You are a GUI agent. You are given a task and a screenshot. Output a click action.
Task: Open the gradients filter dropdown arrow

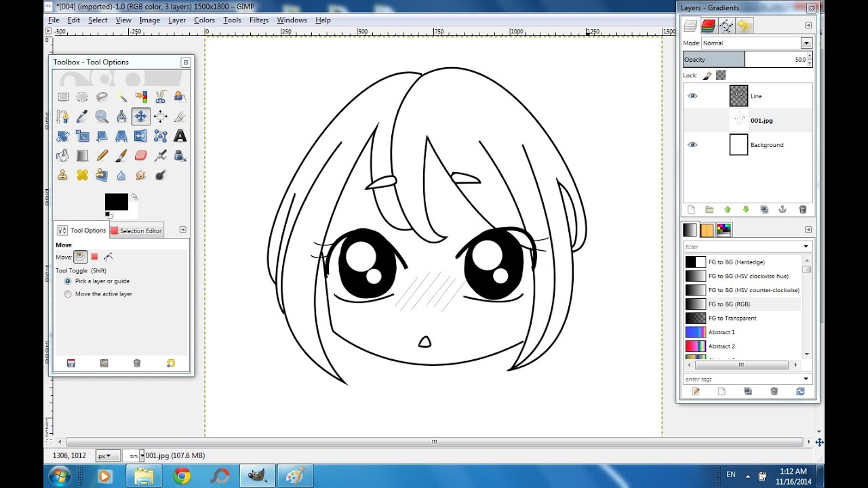coord(806,247)
